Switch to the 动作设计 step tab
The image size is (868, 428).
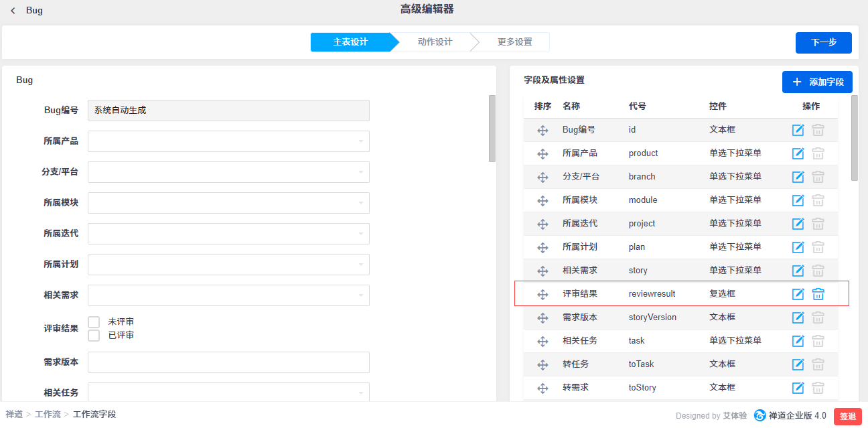tap(435, 42)
